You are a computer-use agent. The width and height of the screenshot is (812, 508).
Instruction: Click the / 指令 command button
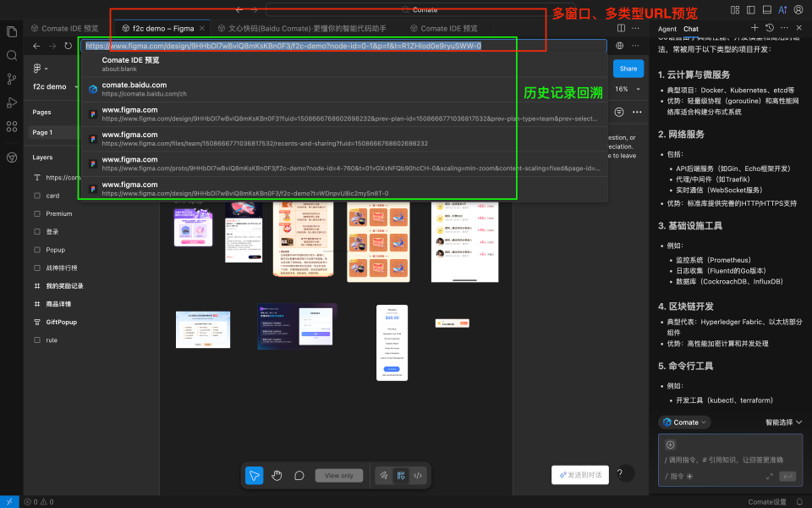pyautogui.click(x=678, y=477)
